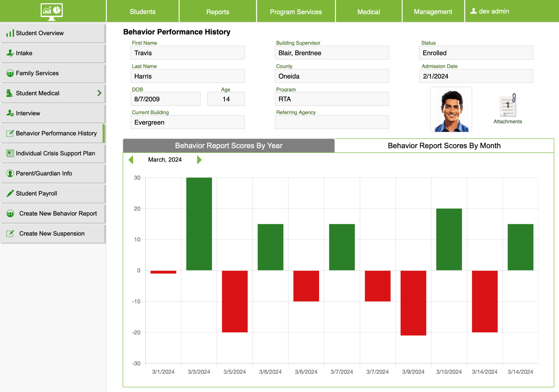Click the DOB field showing 8/7/2009
The height and width of the screenshot is (392, 559).
click(166, 99)
